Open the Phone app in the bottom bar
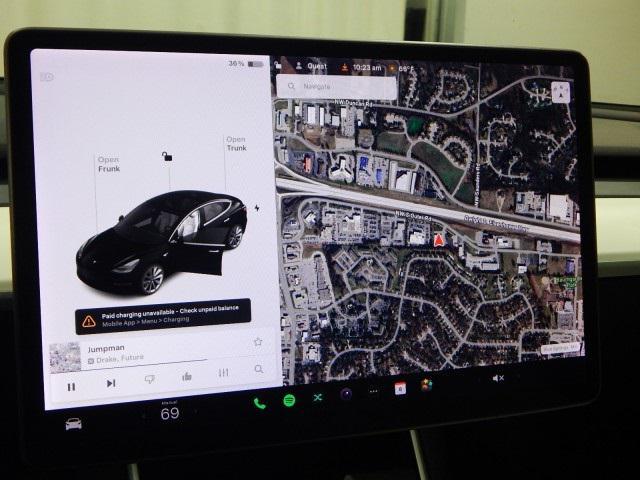 [x=260, y=402]
